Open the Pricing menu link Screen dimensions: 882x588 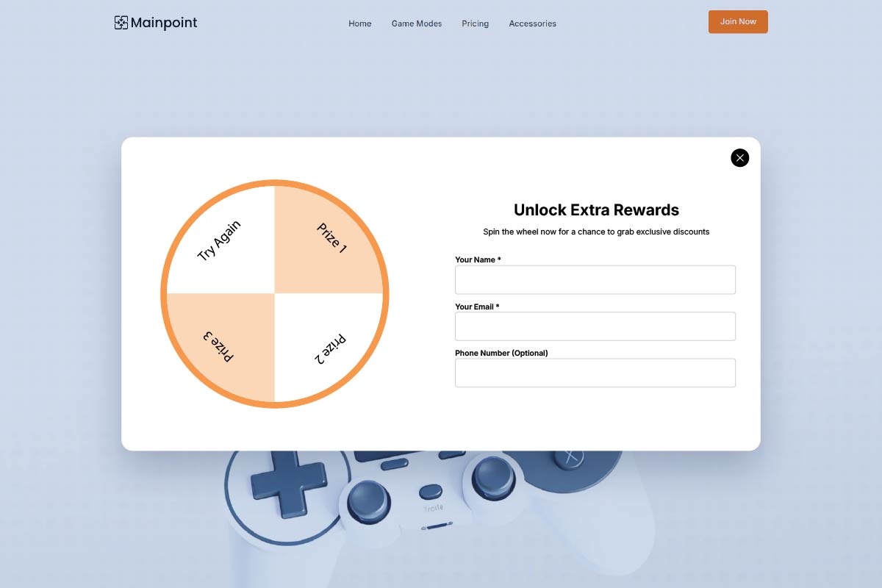click(x=476, y=24)
